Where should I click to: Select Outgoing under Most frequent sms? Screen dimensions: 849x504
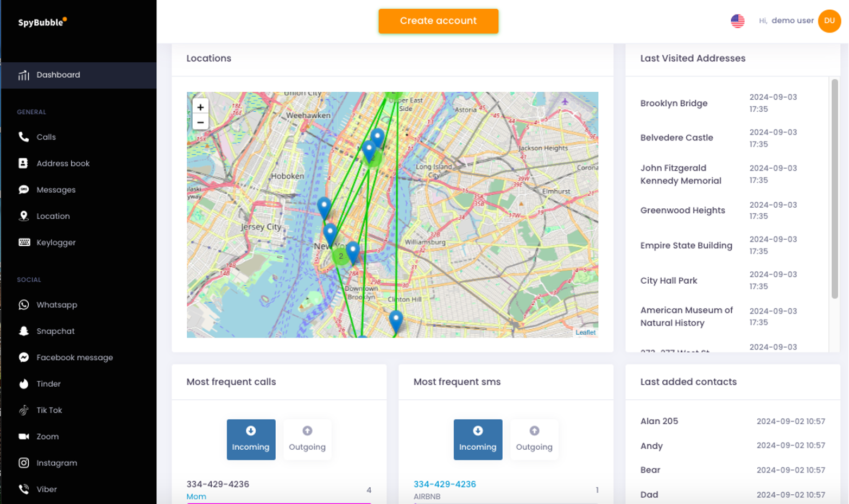coord(534,439)
